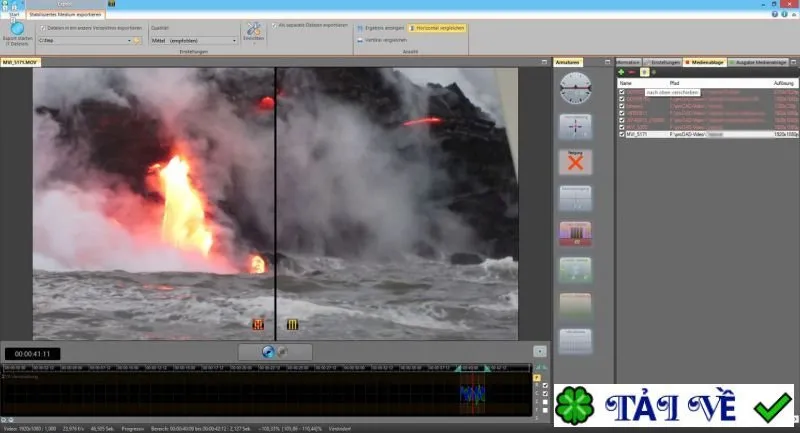Screen dimensions: 800x433
Task: Click the range out-point marker on timeline
Action: [487, 368]
